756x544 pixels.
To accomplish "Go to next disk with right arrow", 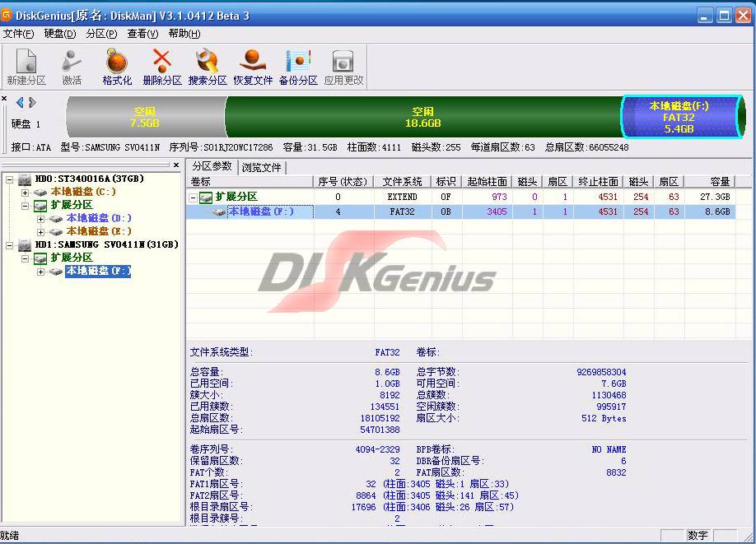I will (x=32, y=103).
